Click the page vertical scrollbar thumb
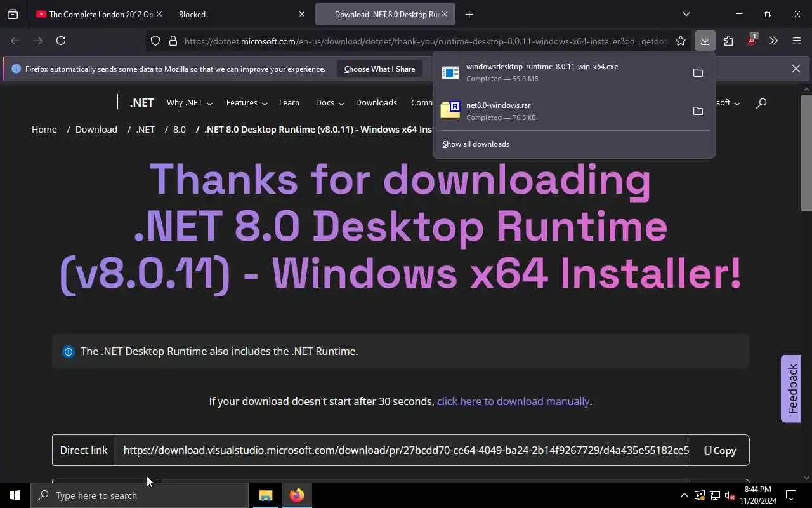 [806, 152]
